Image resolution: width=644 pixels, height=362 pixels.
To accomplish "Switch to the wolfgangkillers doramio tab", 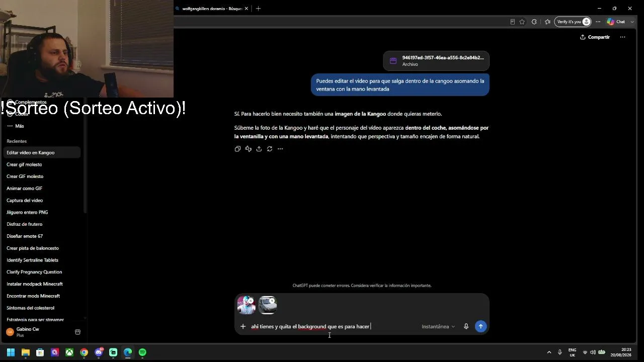I will [212, 9].
